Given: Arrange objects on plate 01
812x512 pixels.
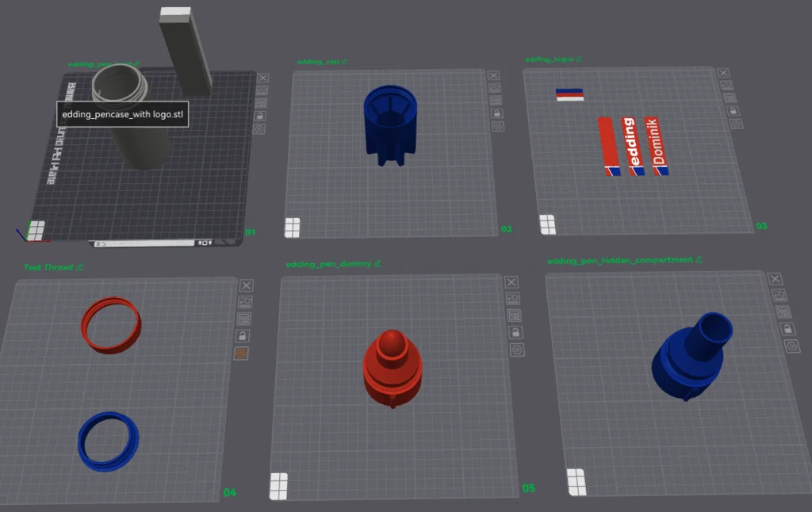Looking at the screenshot, I should [x=262, y=103].
